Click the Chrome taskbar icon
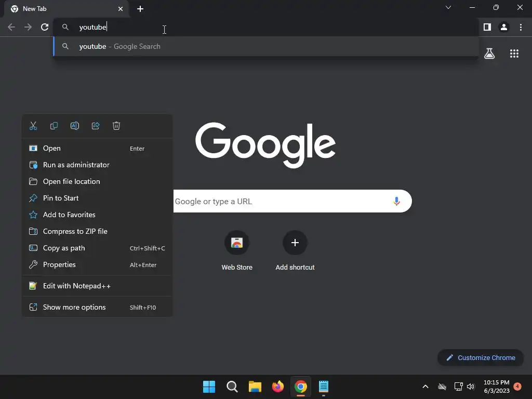This screenshot has height=399, width=532. coord(301,387)
